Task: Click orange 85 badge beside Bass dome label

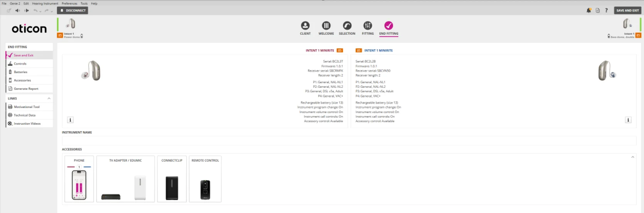Action: pos(638,35)
